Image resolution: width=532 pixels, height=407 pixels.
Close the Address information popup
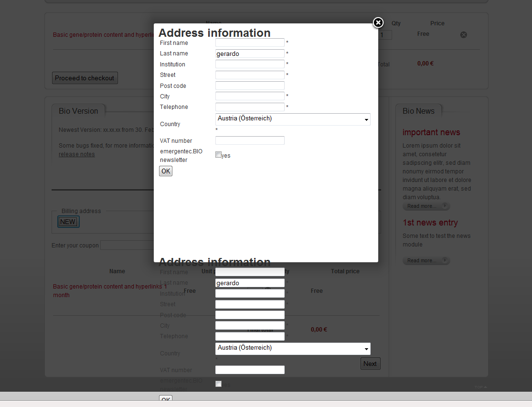378,22
